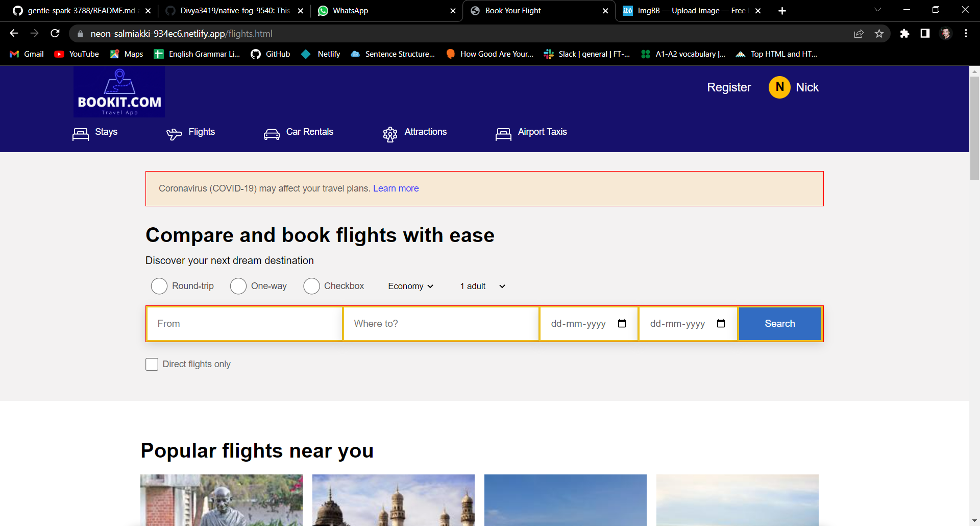Click the blue Search button
The width and height of the screenshot is (980, 526).
780,324
